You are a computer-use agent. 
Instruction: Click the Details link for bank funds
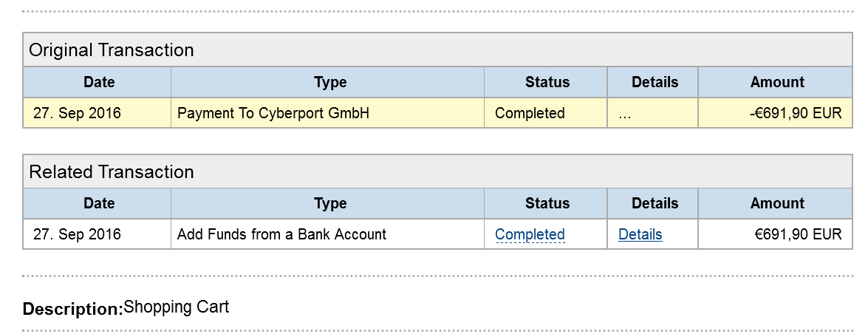coord(640,234)
